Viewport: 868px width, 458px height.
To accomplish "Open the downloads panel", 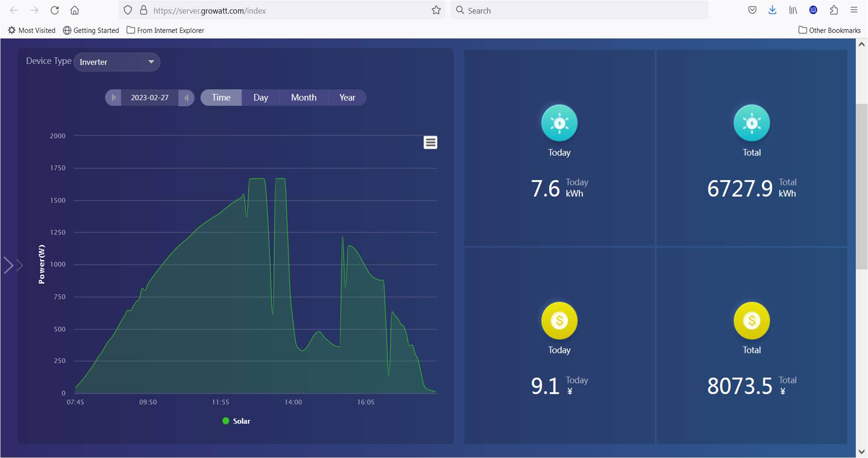I will coord(772,10).
